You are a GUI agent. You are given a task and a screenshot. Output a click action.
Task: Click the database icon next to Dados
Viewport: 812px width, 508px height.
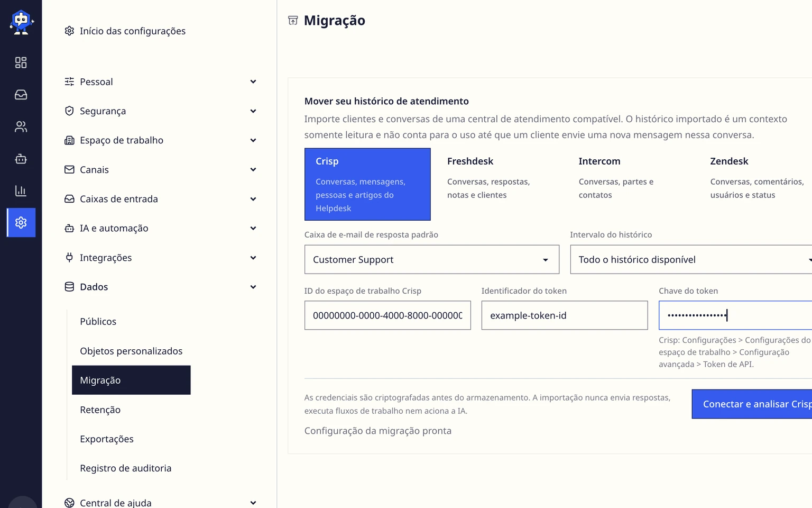coord(69,287)
